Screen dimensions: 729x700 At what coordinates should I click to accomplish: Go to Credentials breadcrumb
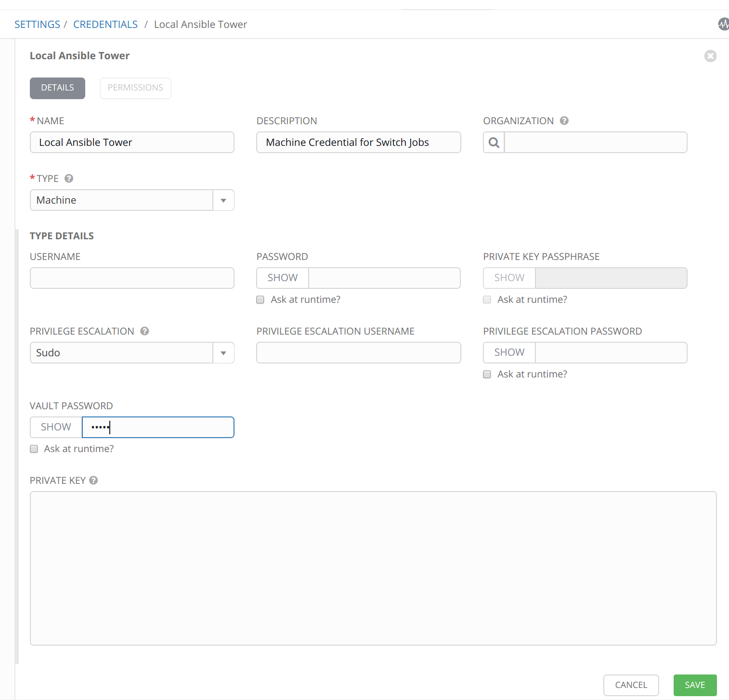tap(105, 25)
